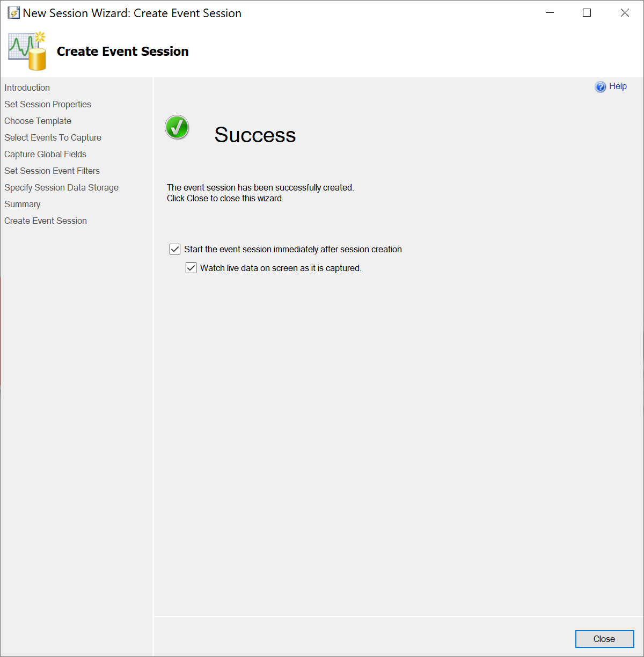Click the Close button at the bottom

point(604,639)
